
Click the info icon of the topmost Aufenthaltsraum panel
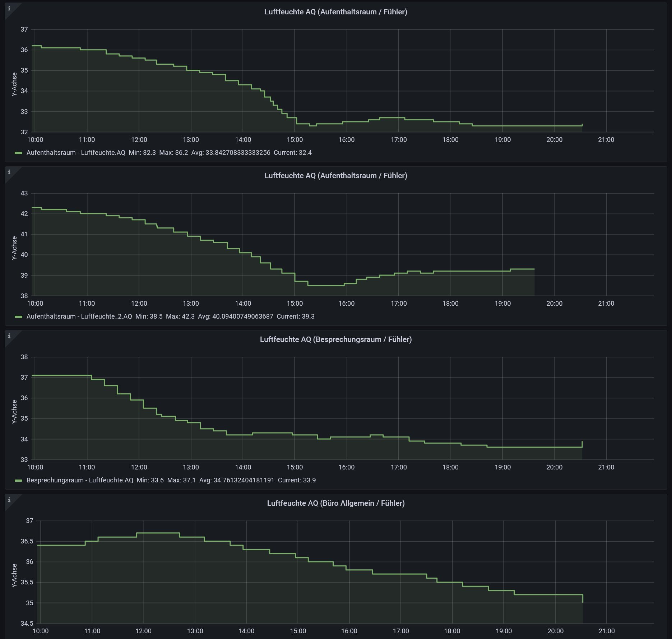point(9,8)
